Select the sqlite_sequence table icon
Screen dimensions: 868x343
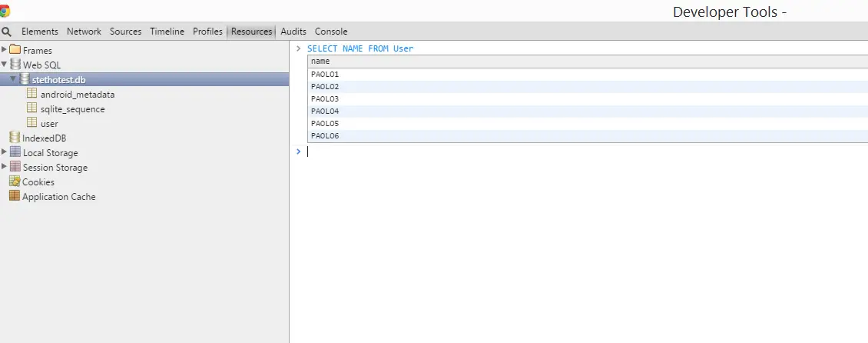32,108
